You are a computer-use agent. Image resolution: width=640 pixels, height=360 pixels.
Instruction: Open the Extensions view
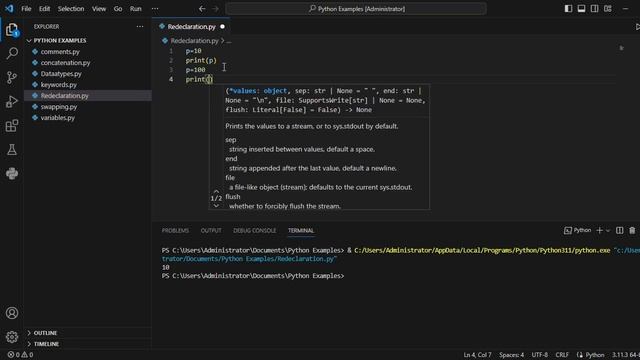point(12,125)
